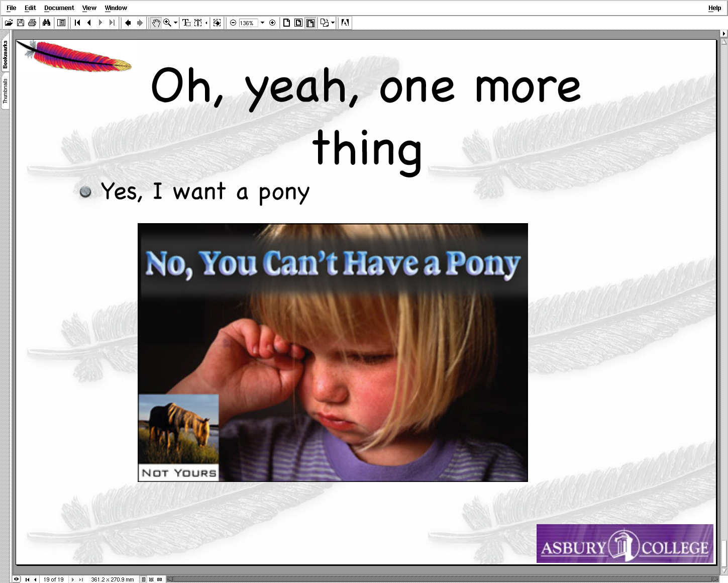This screenshot has width=728, height=583.
Task: Select the Hand tool
Action: coord(156,23)
